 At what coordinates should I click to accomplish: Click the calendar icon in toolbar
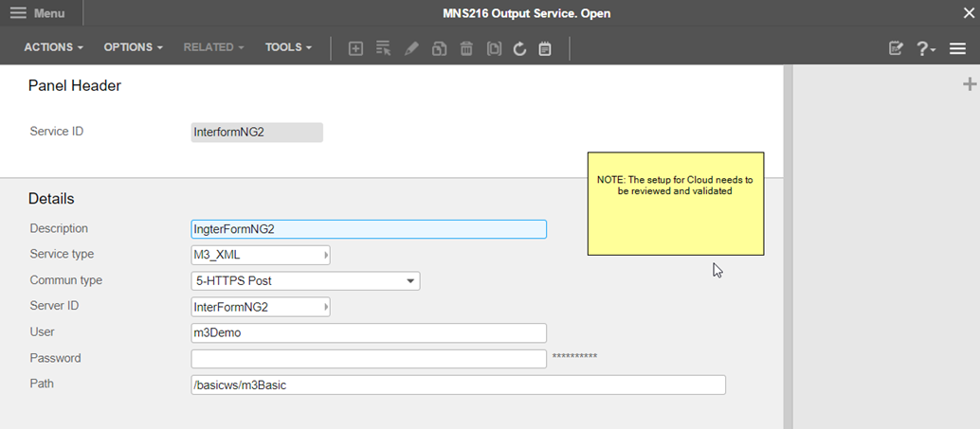545,48
